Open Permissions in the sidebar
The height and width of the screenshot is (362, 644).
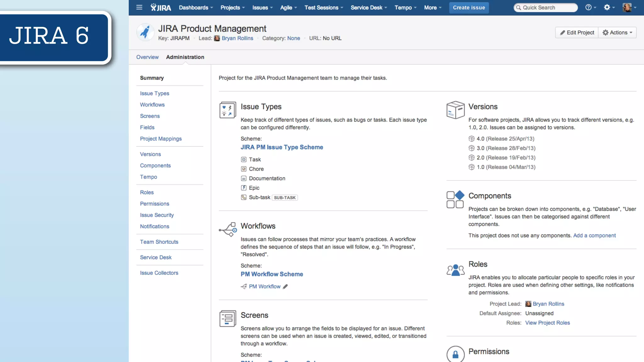[154, 204]
